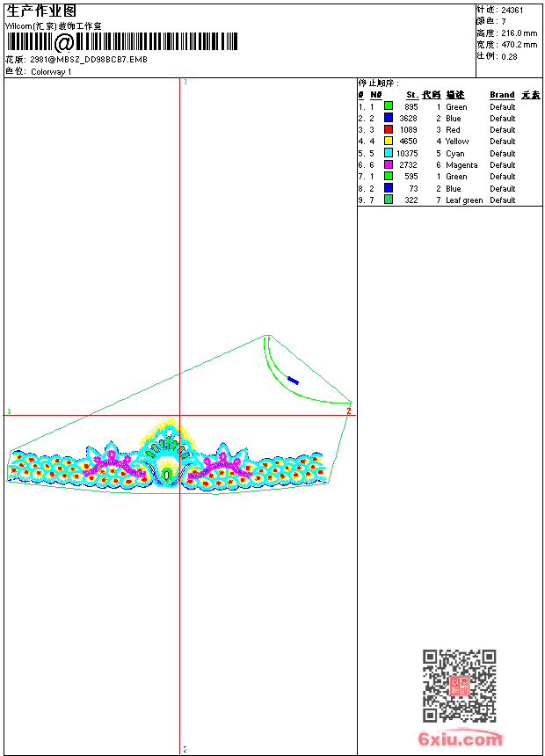
Task: Select the yellow color swatch in row 4
Action: click(x=389, y=141)
